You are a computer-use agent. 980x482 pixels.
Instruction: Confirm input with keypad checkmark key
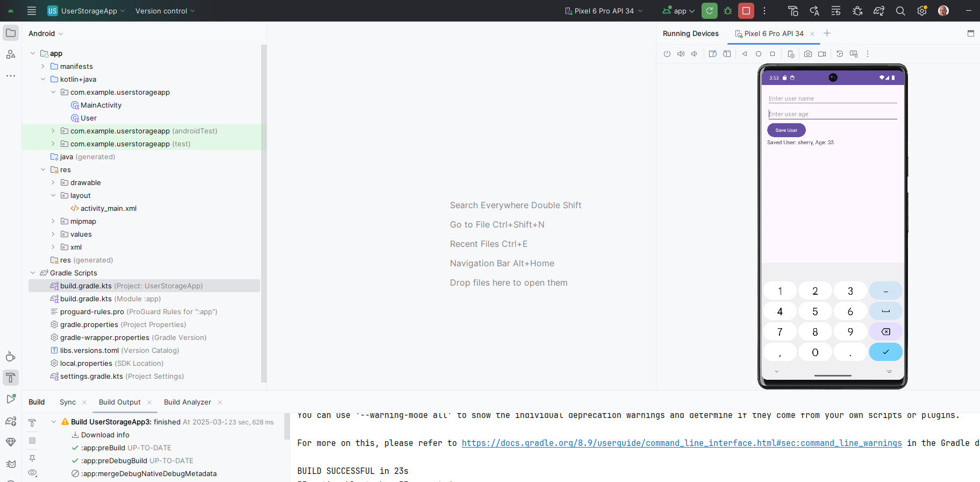[x=886, y=352]
